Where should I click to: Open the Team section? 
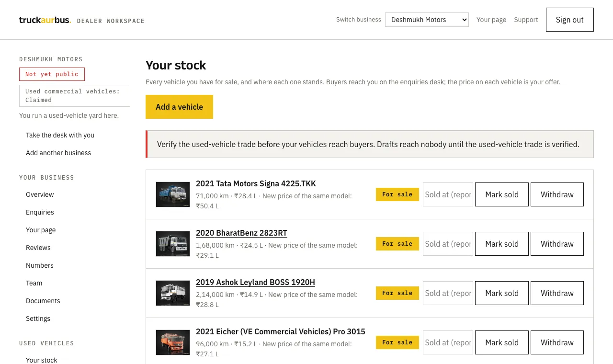[34, 283]
